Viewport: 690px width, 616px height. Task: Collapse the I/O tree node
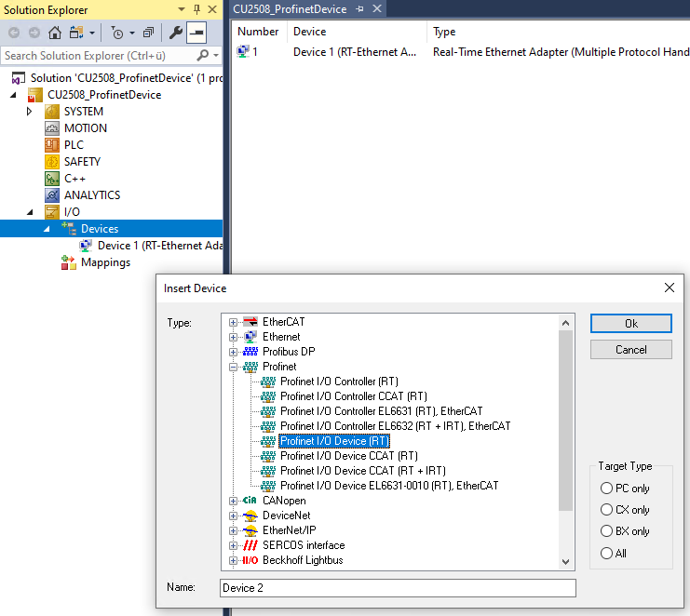pos(30,212)
